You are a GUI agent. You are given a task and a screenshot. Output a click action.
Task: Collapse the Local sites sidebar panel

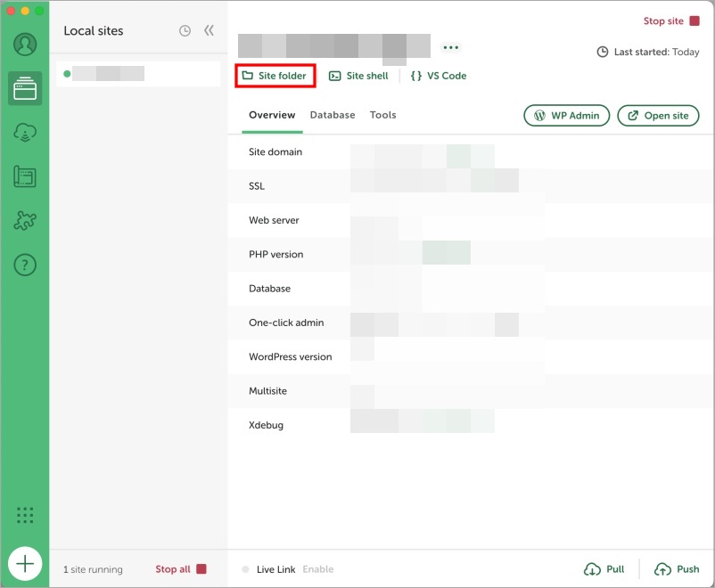click(x=209, y=28)
